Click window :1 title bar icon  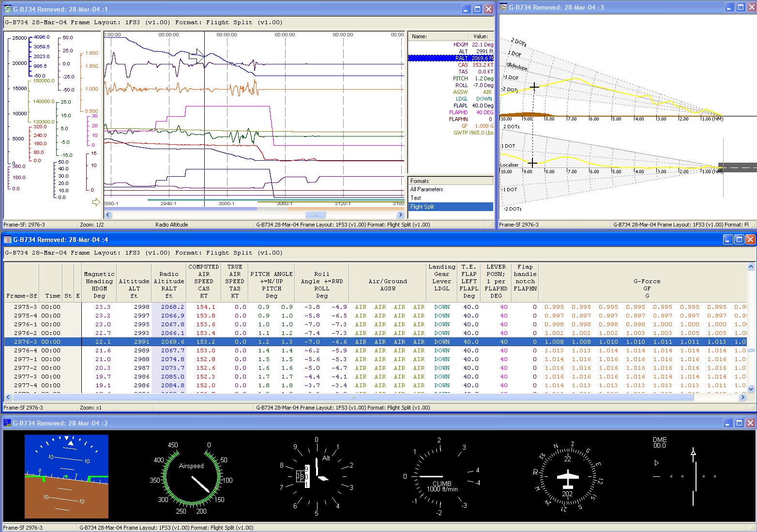coord(7,9)
